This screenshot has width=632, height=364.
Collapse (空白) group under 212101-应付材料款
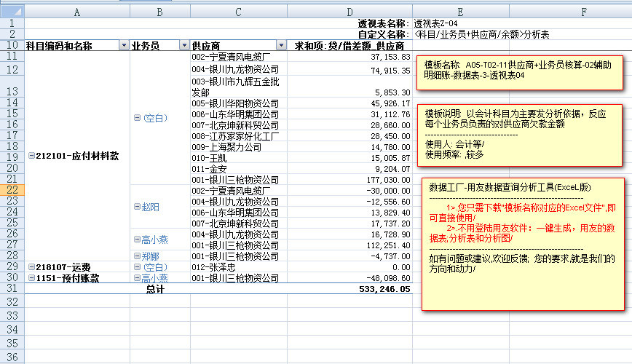[x=138, y=118]
